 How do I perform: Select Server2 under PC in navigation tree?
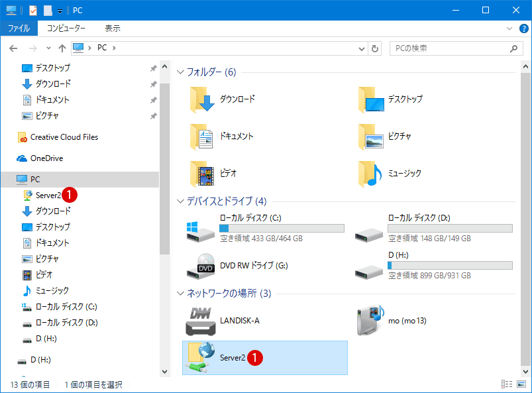point(48,195)
